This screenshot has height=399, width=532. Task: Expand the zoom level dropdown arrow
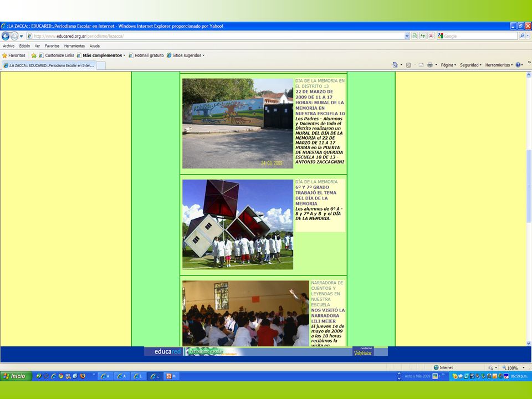[x=524, y=368]
